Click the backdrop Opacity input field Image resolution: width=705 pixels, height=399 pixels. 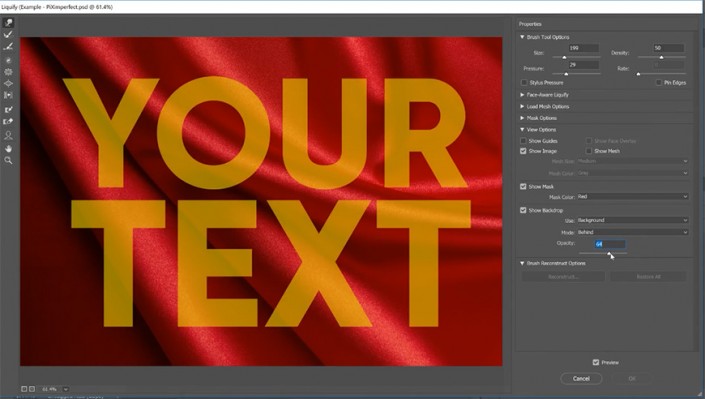(609, 244)
